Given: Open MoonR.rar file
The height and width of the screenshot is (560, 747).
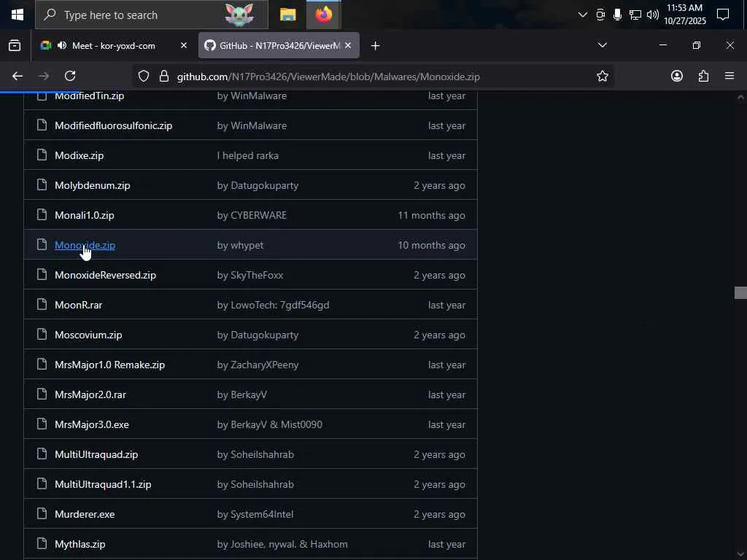Looking at the screenshot, I should 79,306.
